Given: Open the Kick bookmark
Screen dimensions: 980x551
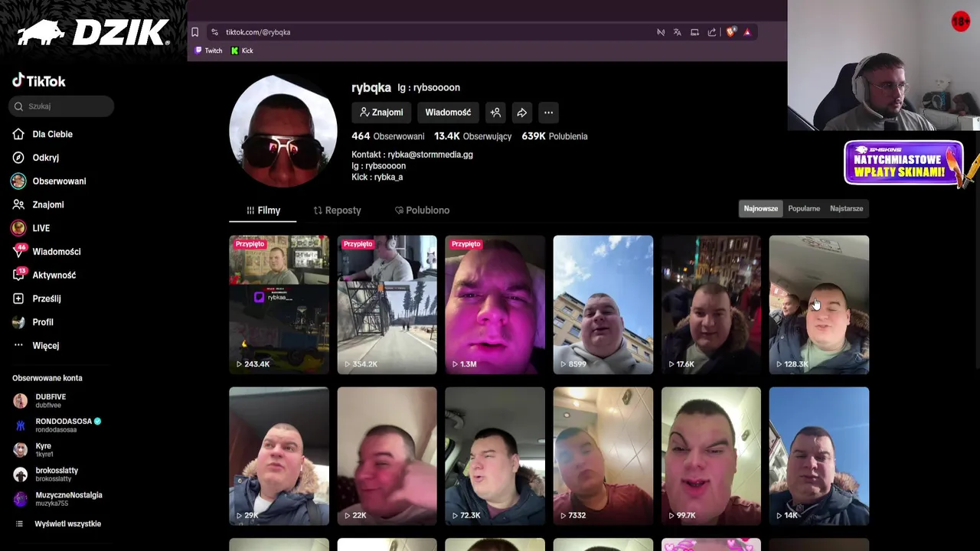Looking at the screenshot, I should [x=242, y=51].
